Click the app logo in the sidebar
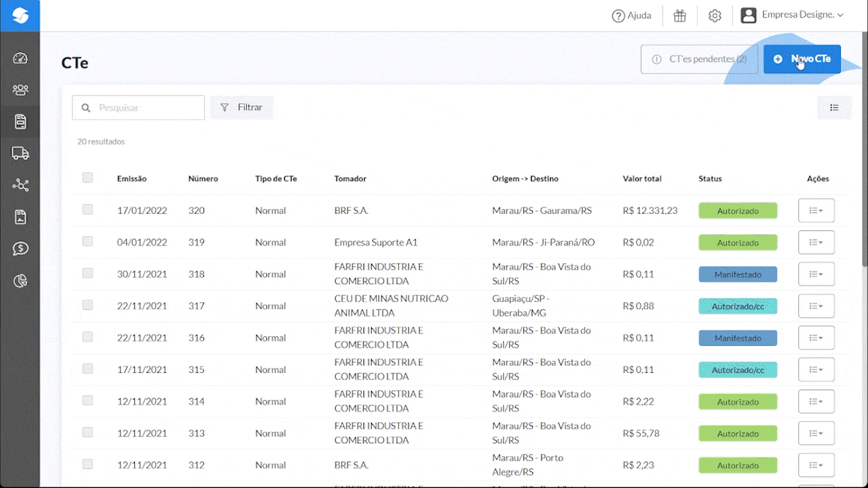Screen dimensions: 868x488 (x=20, y=16)
